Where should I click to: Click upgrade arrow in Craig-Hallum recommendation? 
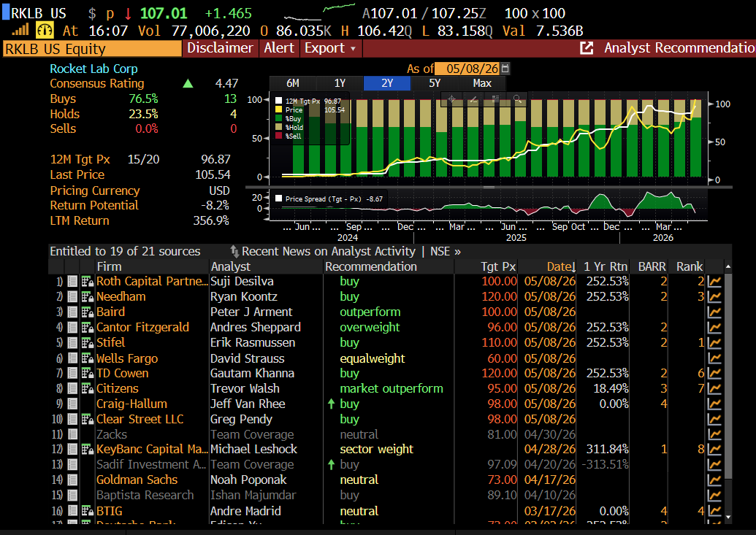click(331, 404)
